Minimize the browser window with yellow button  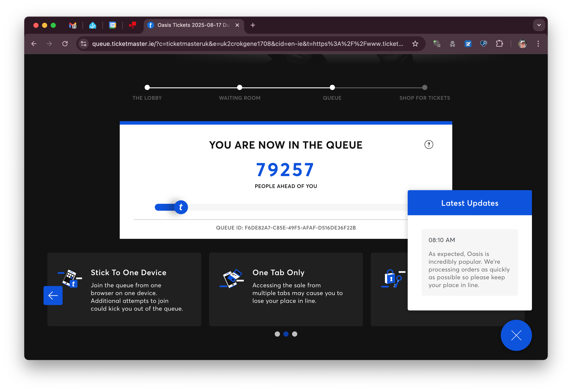45,25
